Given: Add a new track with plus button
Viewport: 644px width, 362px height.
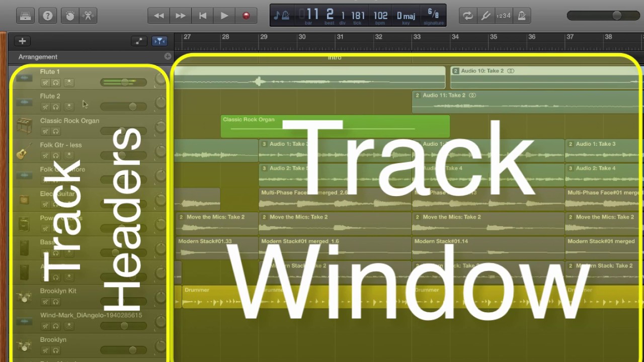Looking at the screenshot, I should (x=22, y=41).
